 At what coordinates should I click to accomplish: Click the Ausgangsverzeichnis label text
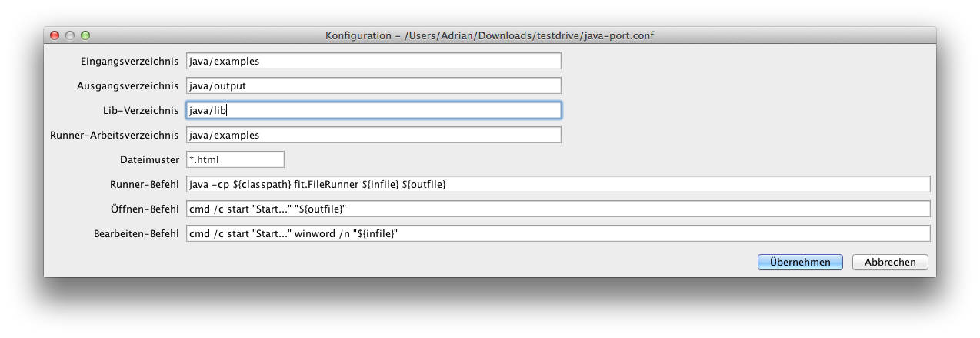click(x=128, y=85)
